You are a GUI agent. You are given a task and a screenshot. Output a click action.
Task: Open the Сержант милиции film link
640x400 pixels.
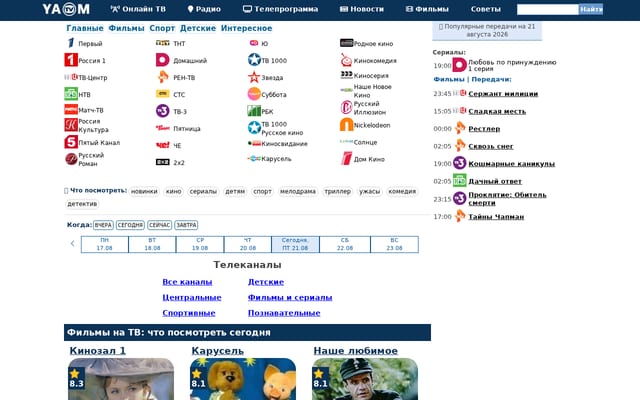(503, 93)
